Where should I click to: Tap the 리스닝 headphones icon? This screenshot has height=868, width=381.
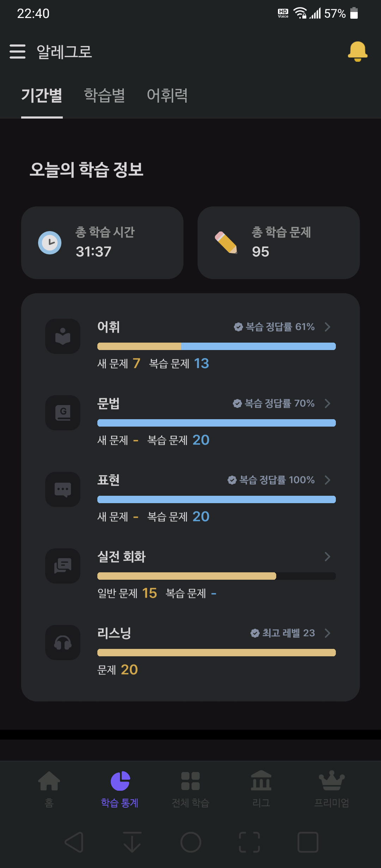[x=63, y=643]
